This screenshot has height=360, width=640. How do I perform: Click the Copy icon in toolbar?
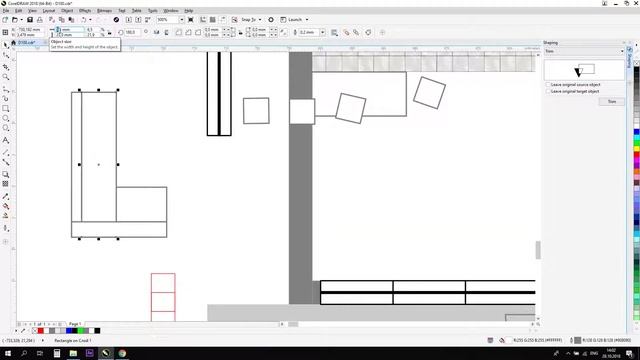click(x=62, y=20)
